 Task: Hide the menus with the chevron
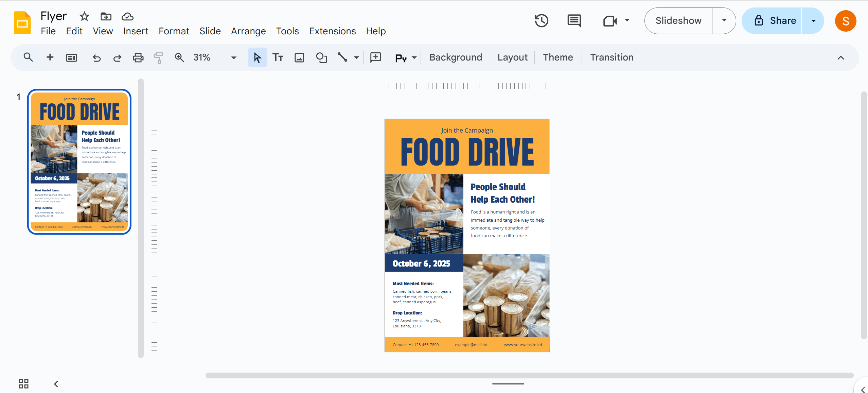click(841, 57)
